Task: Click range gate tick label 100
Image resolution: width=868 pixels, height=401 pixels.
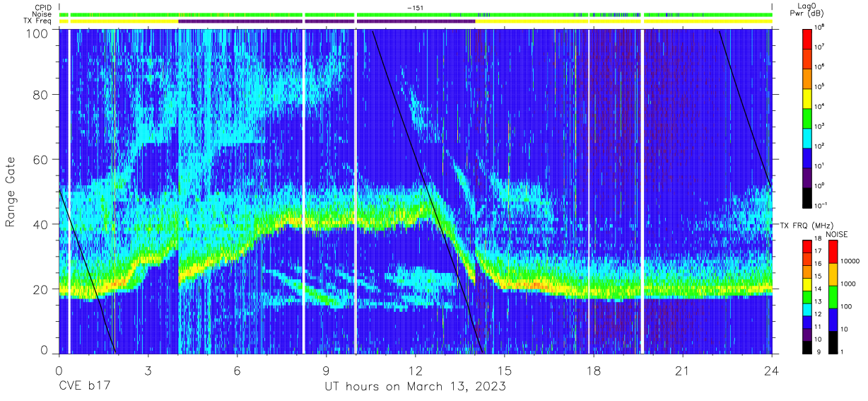Action: point(36,33)
